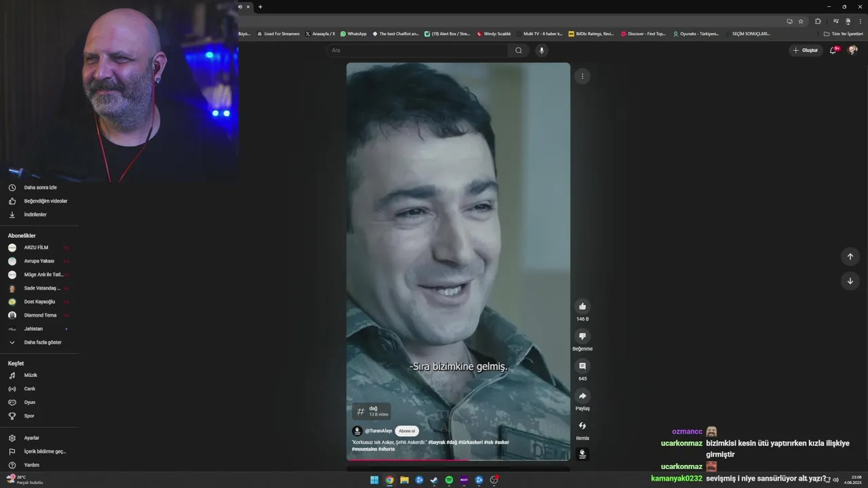
Task: Open the browser extensions puzzle icon
Action: pyautogui.click(x=818, y=21)
